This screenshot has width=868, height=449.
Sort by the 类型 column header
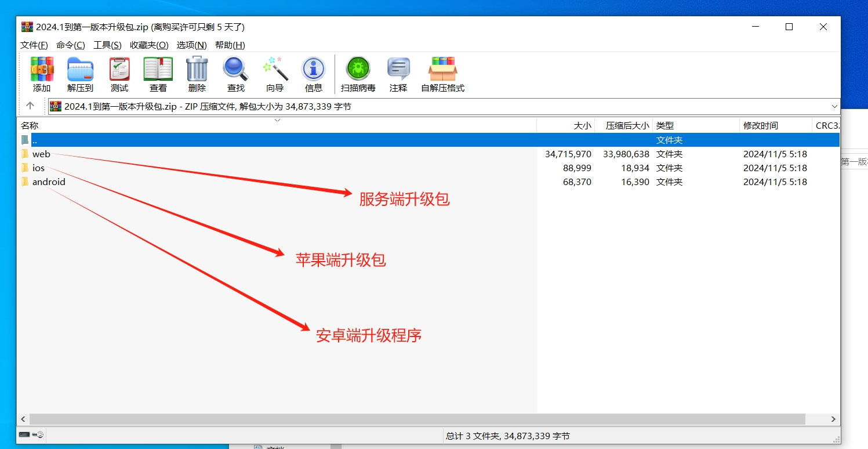(x=696, y=125)
